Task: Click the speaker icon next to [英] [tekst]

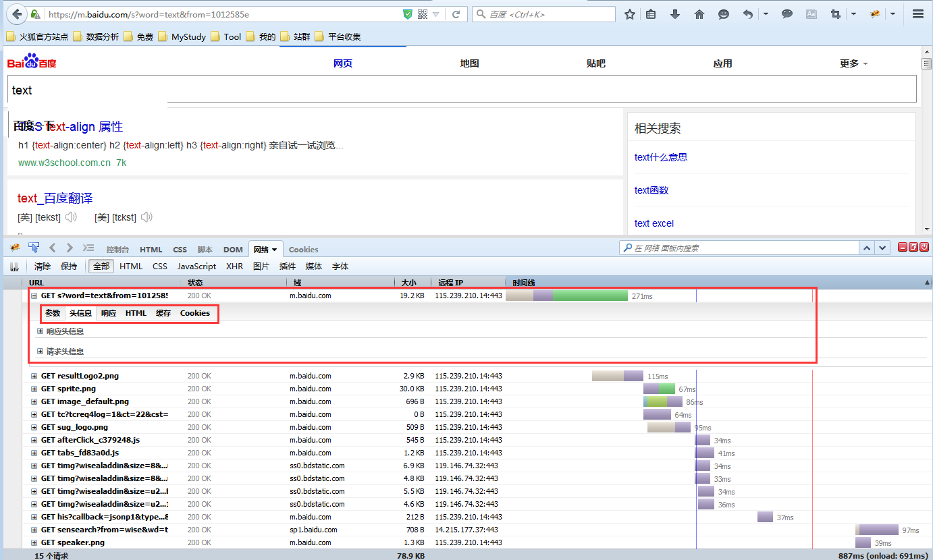Action: [x=71, y=217]
